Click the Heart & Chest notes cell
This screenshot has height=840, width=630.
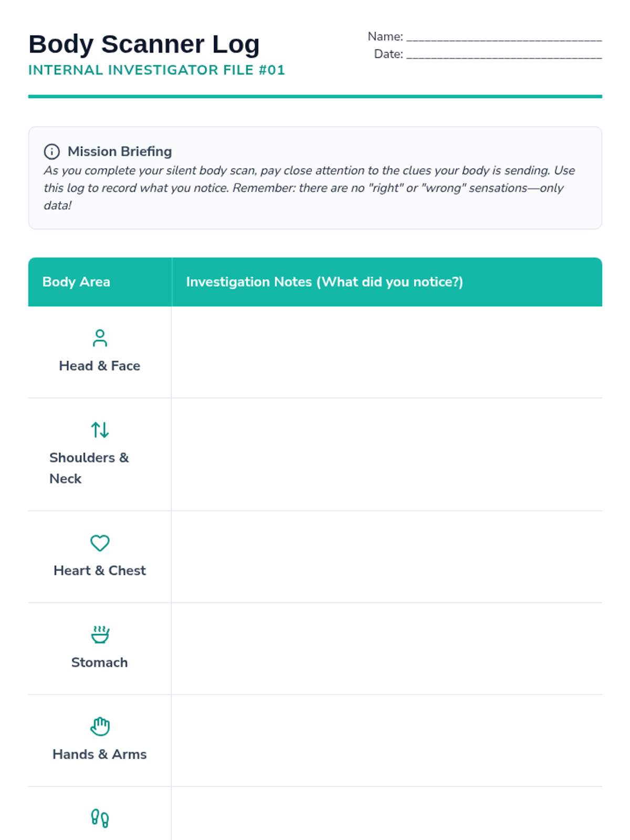click(x=387, y=557)
